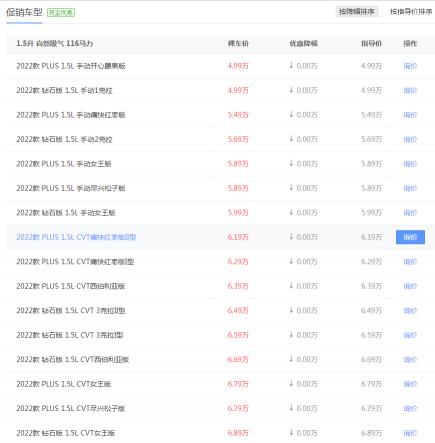Click 询价 in the 5.99万 row
Image resolution: width=435 pixels, height=443 pixels.
tap(410, 213)
